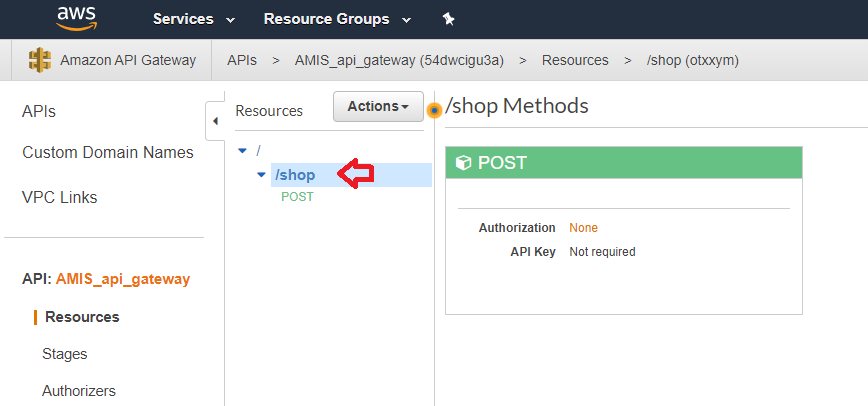
Task: Click the cube icon in POST header
Action: coord(463,163)
